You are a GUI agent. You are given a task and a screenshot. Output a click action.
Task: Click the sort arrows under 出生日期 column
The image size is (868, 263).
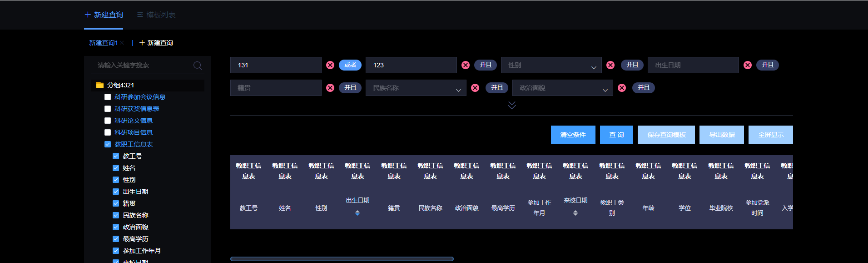pos(357,213)
